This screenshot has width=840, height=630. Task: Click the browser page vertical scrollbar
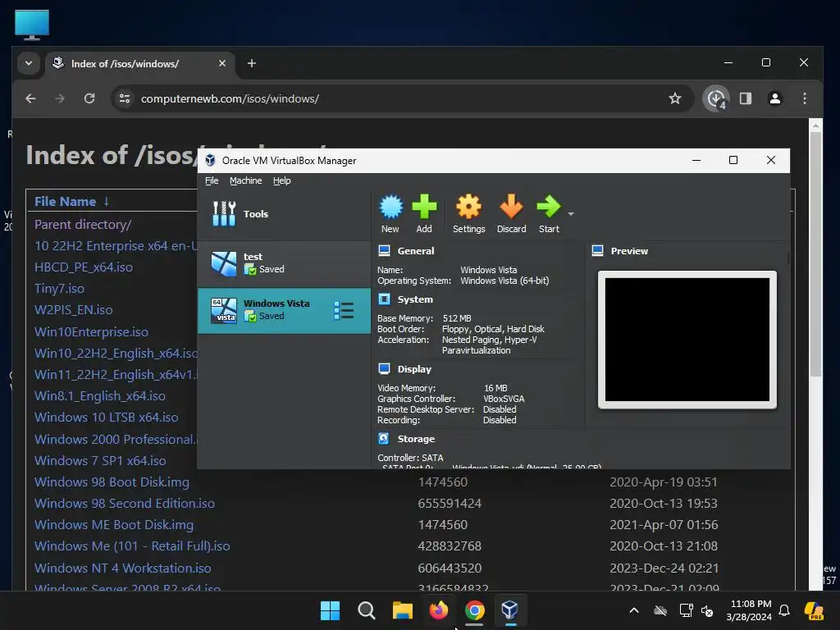(x=815, y=254)
